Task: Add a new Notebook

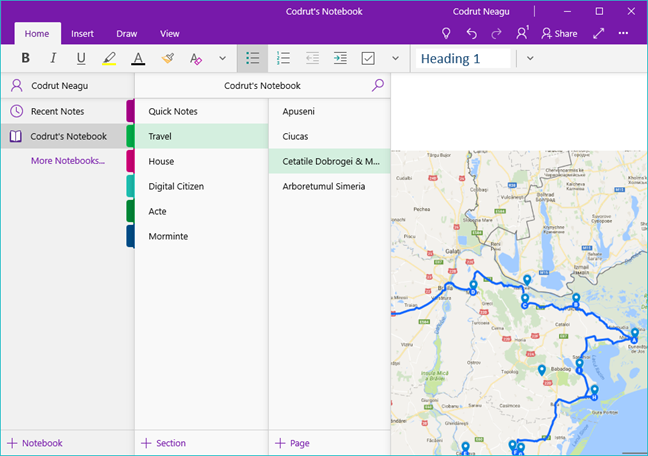Action: [35, 443]
